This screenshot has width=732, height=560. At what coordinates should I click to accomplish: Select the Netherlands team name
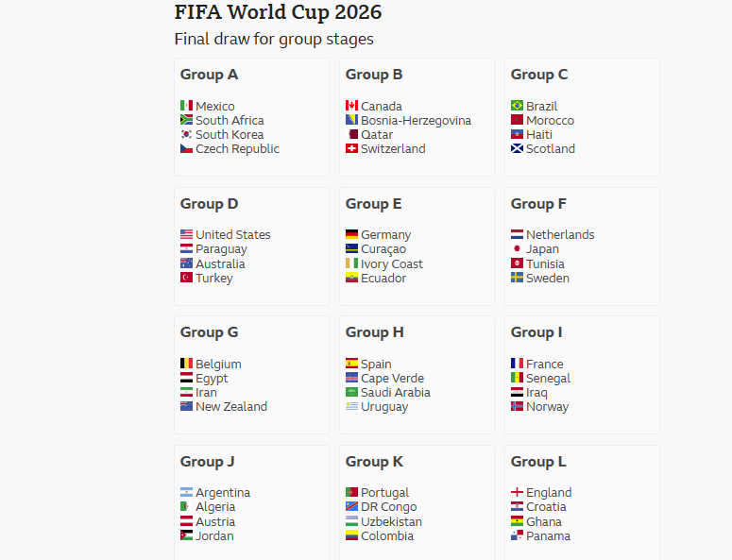click(x=560, y=235)
